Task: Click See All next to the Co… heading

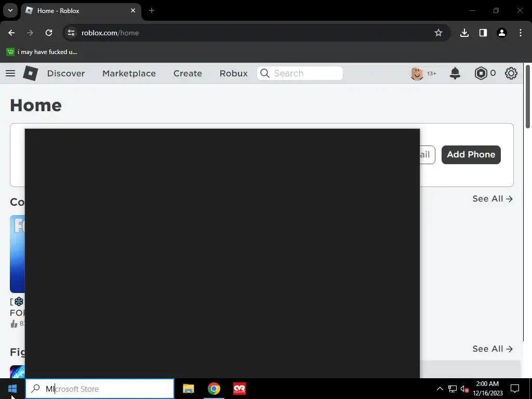Action: coord(493,199)
